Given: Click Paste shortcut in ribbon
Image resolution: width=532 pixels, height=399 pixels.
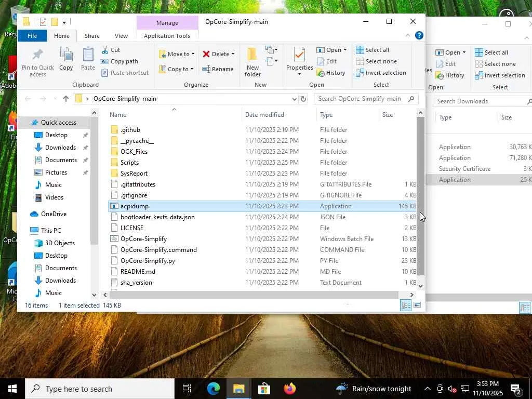Looking at the screenshot, I should 125,73.
